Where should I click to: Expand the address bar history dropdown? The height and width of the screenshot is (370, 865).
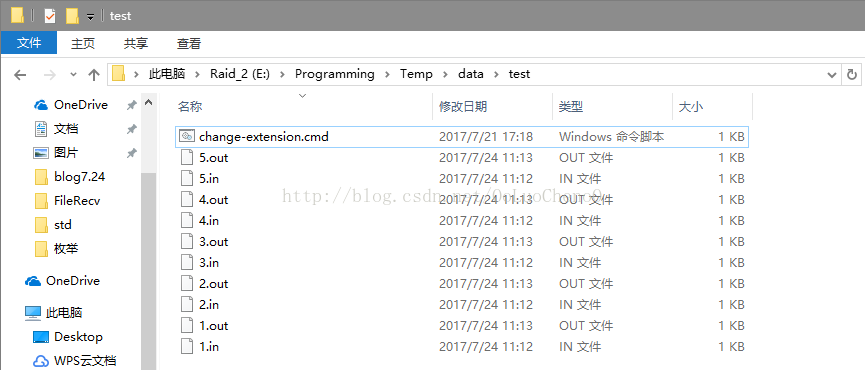[x=832, y=74]
